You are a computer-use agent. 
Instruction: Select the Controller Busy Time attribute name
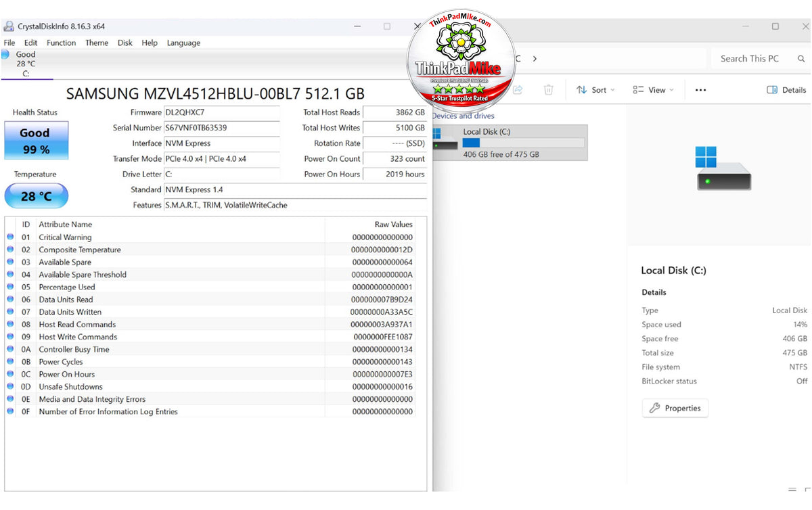[x=74, y=350]
